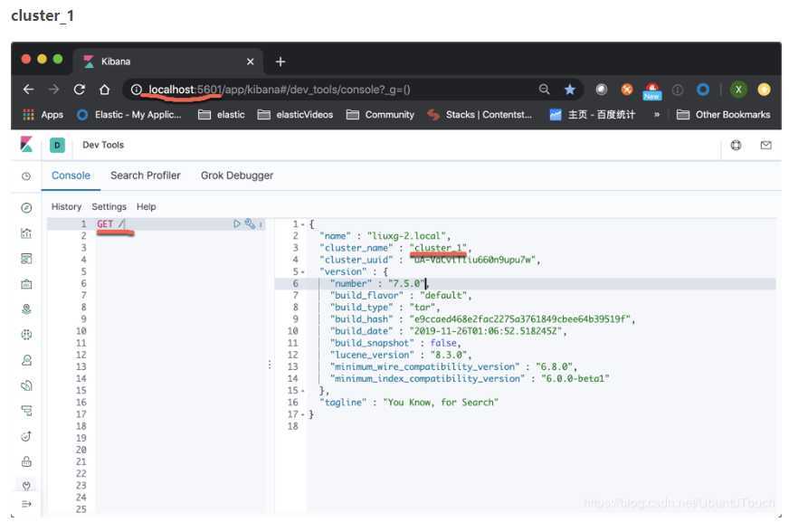Show more bookmarks with chevron
The image size is (789, 532).
(x=656, y=115)
